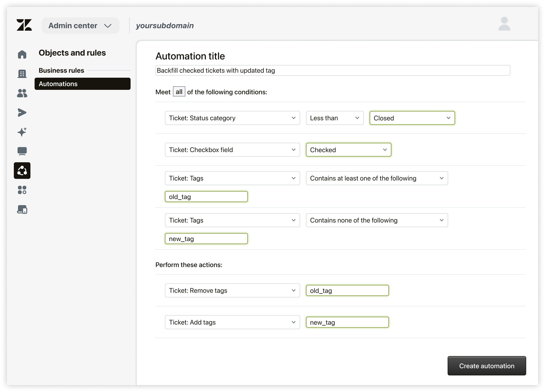Screen dimensions: 545x392
Task: Open the Closed value dropdown
Action: click(x=412, y=118)
